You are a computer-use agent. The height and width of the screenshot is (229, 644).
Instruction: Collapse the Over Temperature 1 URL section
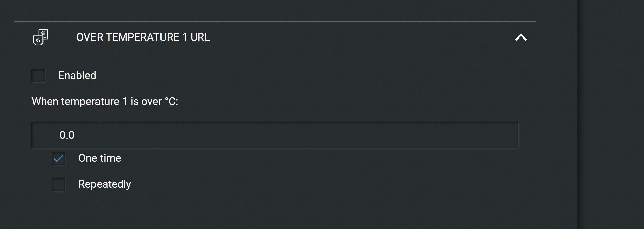(521, 37)
